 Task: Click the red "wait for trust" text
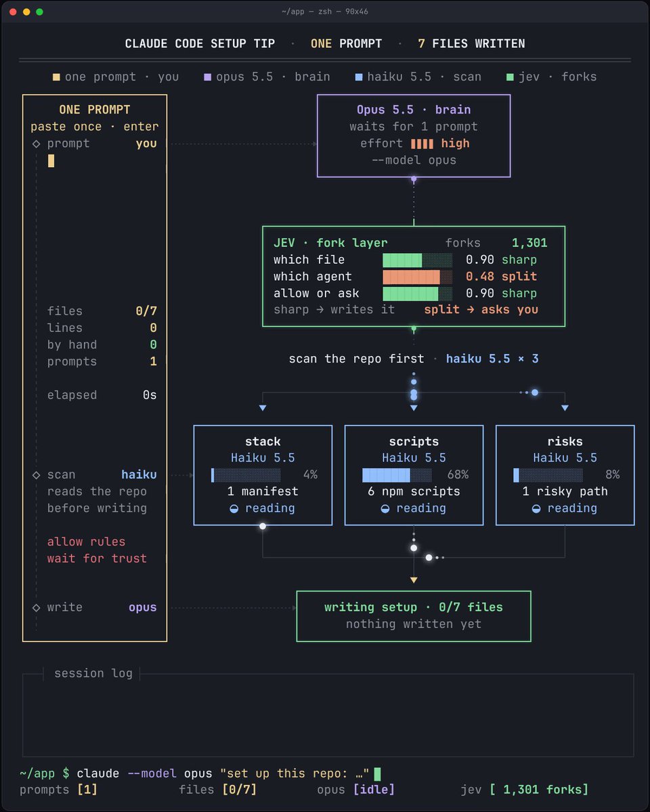point(97,559)
